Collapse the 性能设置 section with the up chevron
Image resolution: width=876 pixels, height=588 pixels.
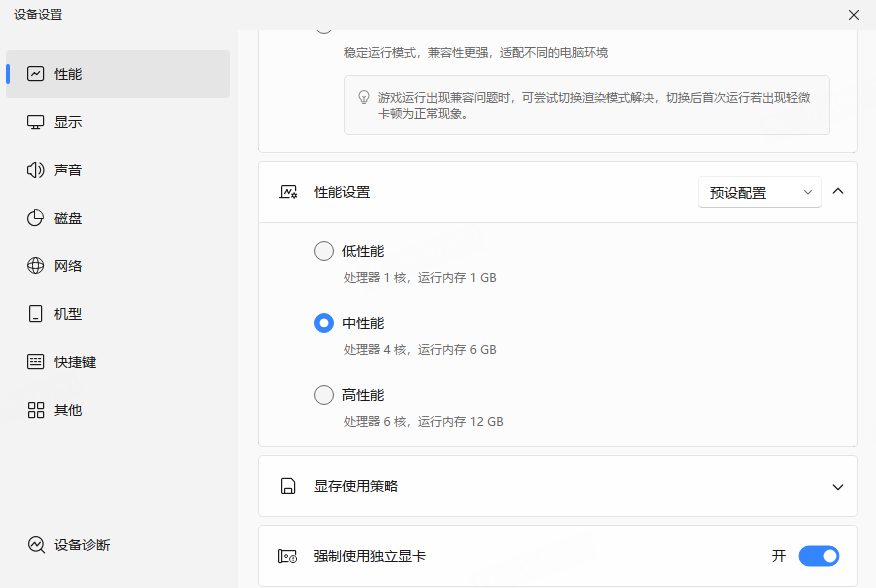(838, 191)
